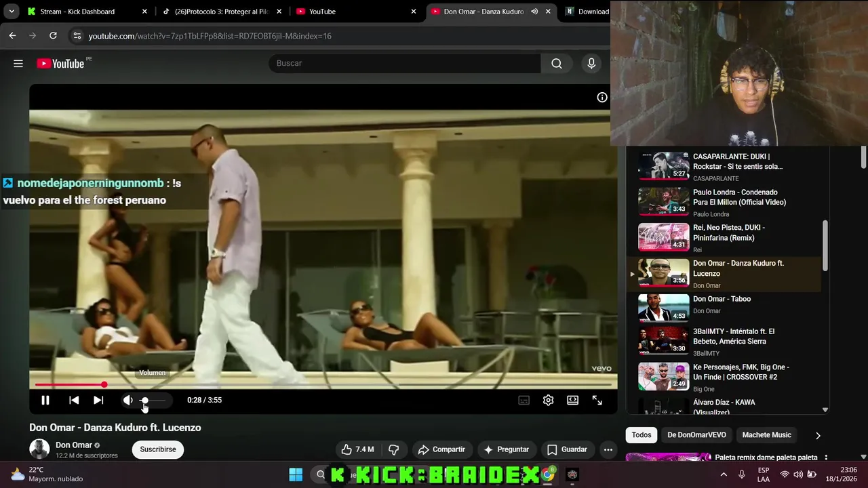Mute the tab via its speaker icon
Image resolution: width=868 pixels, height=488 pixels.
tap(534, 12)
